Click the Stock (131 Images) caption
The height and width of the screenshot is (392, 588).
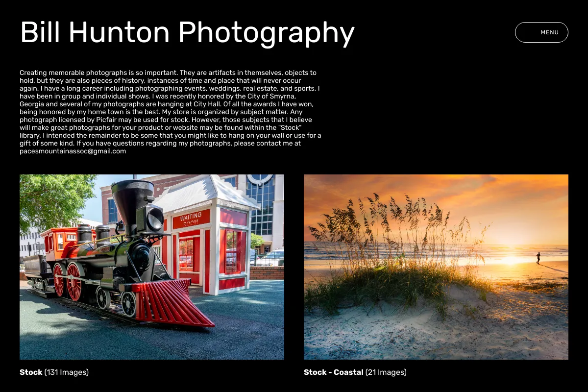(54, 372)
